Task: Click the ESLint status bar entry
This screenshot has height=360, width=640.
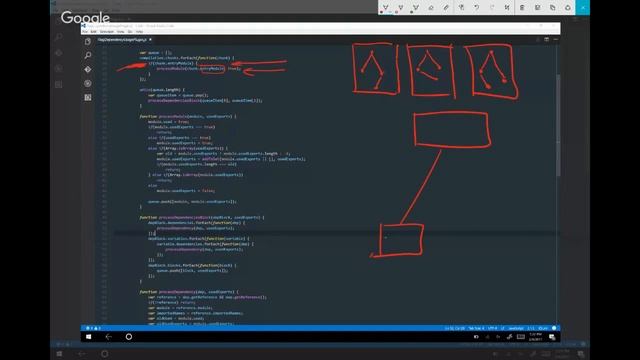Action: [543, 328]
